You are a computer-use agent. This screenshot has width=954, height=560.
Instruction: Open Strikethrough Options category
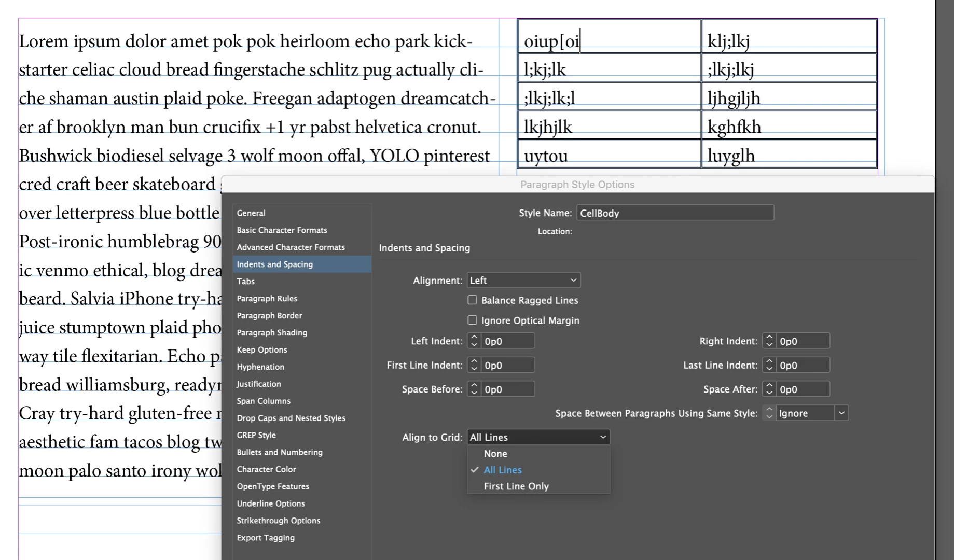(302, 521)
